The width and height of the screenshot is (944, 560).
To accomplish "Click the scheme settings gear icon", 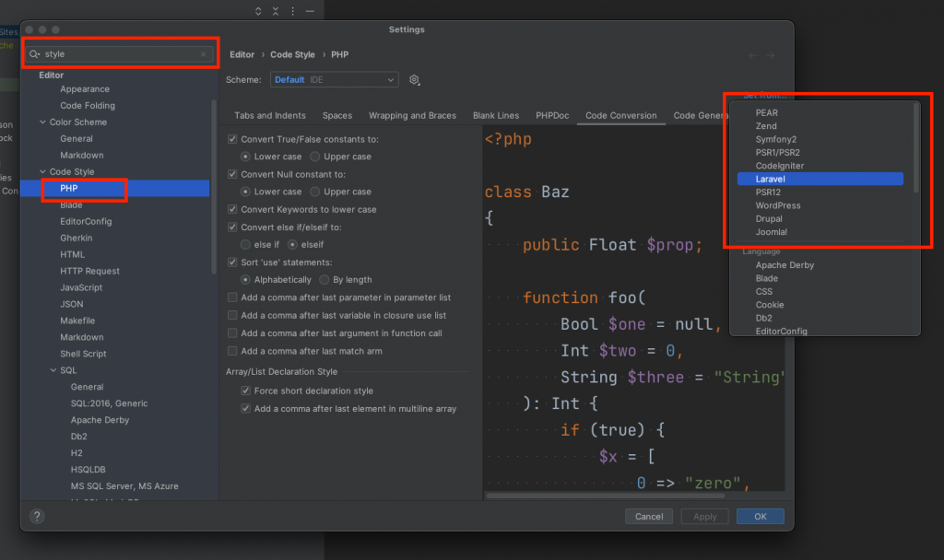I will click(414, 79).
